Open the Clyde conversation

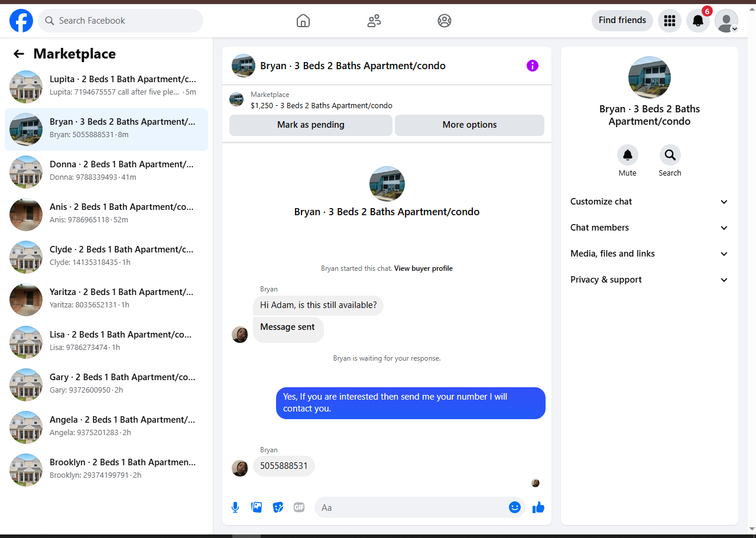[106, 257]
